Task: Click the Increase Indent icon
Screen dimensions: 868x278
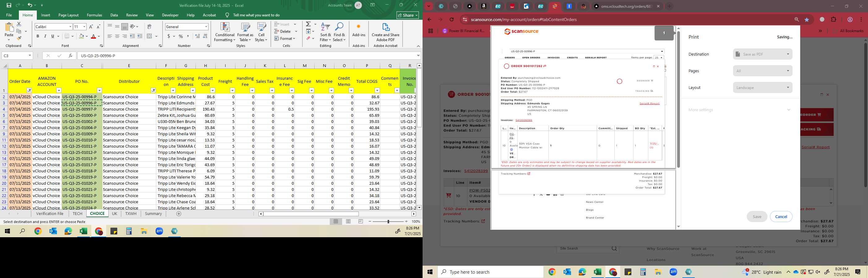Action: (140, 36)
